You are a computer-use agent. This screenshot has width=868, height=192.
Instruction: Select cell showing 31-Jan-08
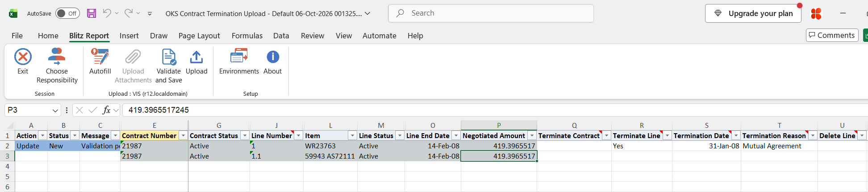tap(706, 146)
